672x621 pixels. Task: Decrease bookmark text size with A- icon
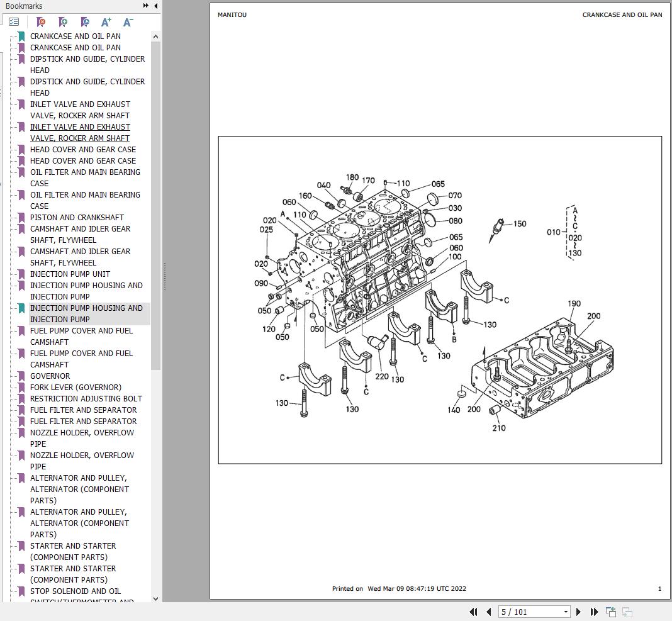point(128,22)
